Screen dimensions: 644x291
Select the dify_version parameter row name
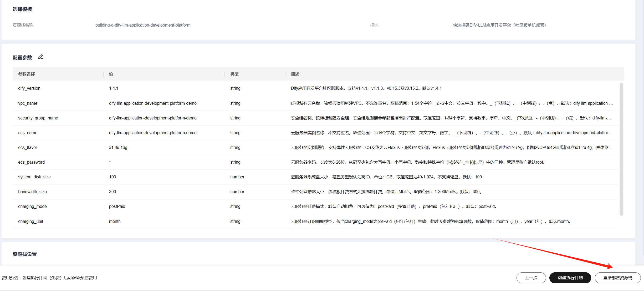pyautogui.click(x=29, y=88)
